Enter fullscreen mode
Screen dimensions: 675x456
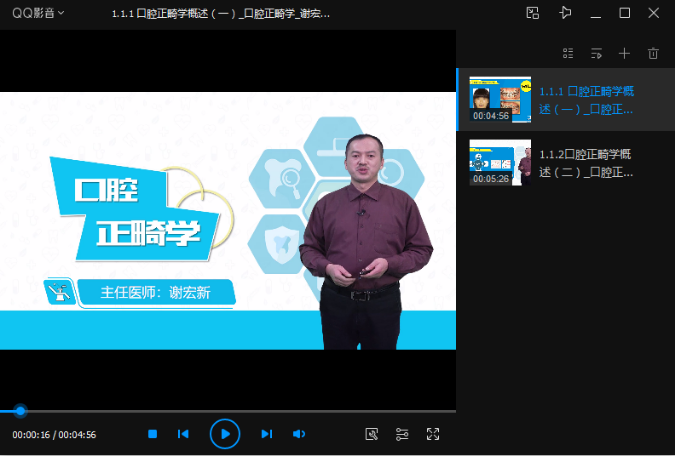pos(433,434)
